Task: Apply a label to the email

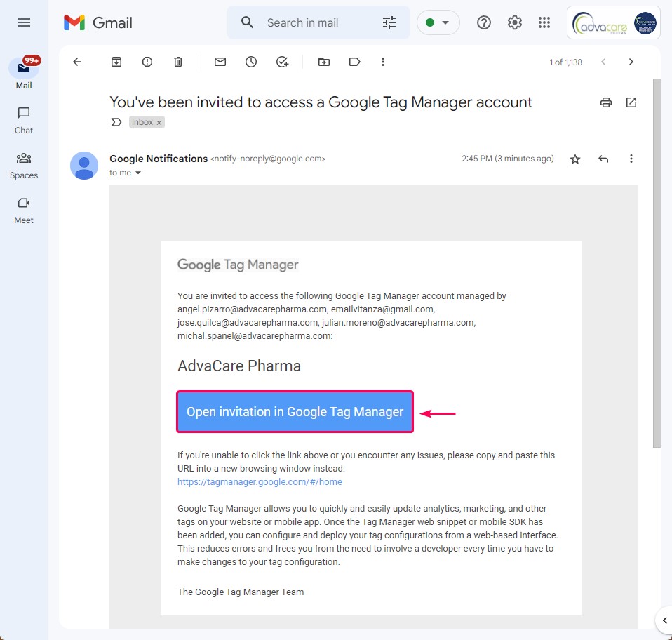Action: tap(354, 62)
